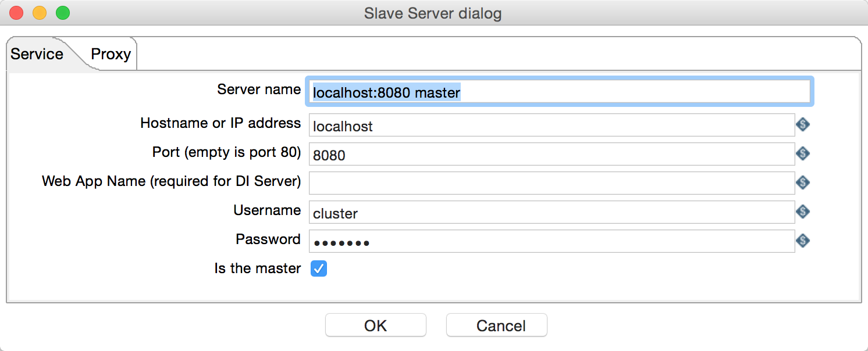Maximize the dialog with the green button
Screen dimensions: 868x351
point(62,13)
